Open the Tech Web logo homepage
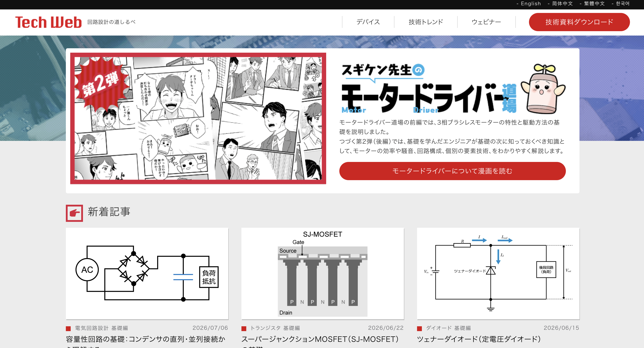Screen dimensions: 644x348 pos(48,22)
